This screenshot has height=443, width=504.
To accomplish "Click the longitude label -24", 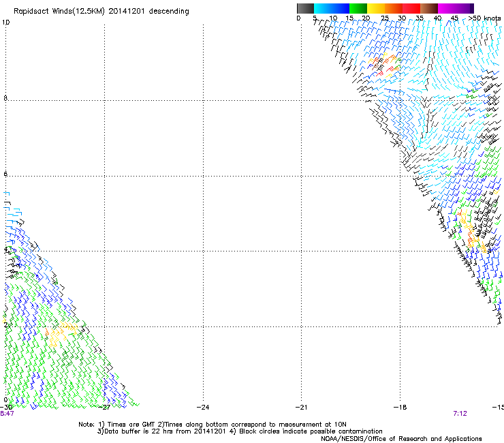I will tap(203, 408).
